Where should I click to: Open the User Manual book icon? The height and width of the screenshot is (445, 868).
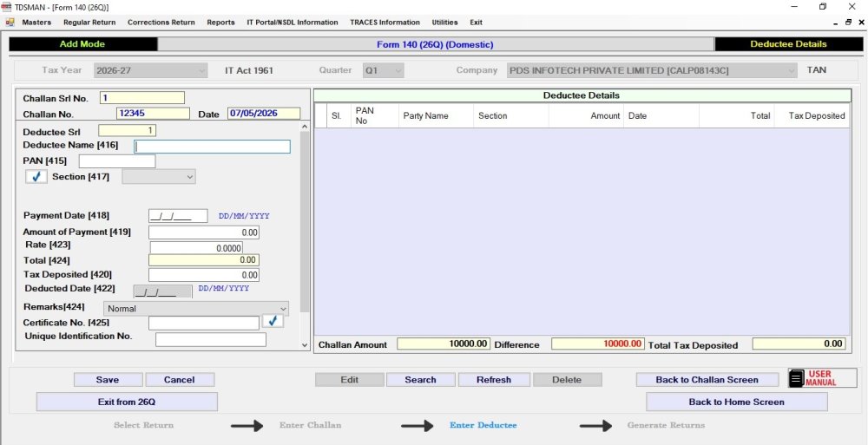click(x=797, y=378)
